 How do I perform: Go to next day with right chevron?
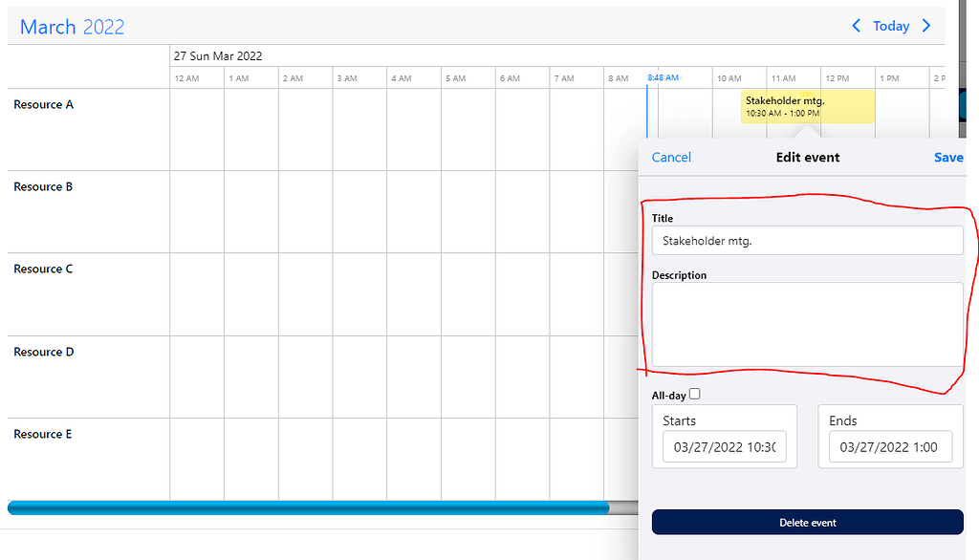925,26
